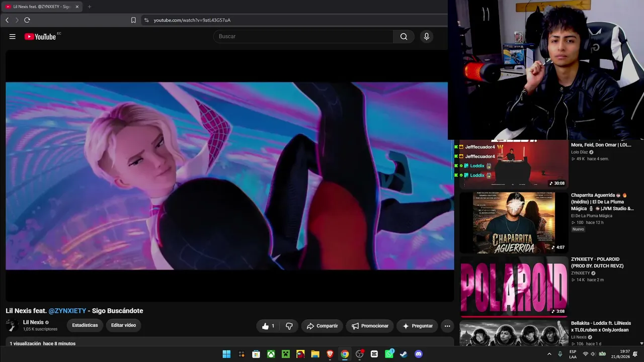Share the video via Compartir
The width and height of the screenshot is (644, 362).
[x=322, y=326]
